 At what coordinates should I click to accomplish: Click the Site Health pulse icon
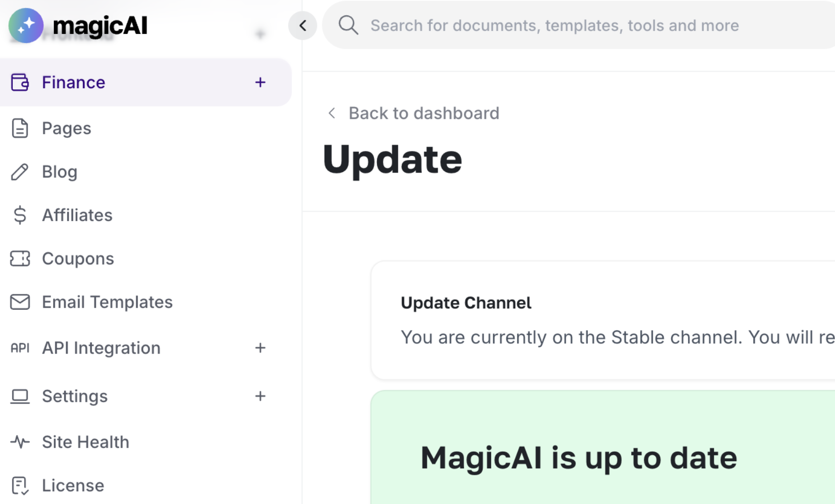(20, 442)
